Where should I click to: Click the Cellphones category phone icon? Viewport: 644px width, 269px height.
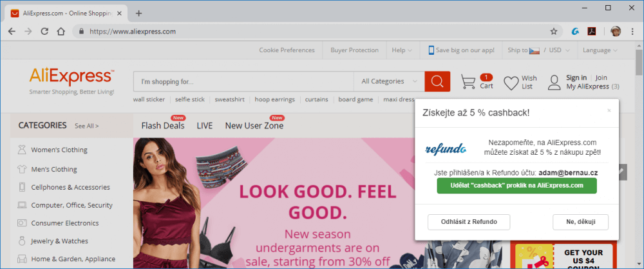tap(22, 187)
